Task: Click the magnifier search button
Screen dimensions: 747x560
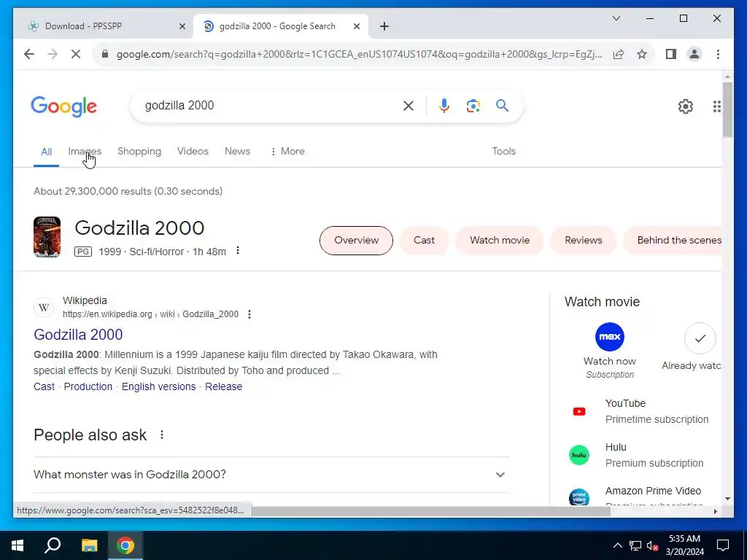Action: pos(502,106)
